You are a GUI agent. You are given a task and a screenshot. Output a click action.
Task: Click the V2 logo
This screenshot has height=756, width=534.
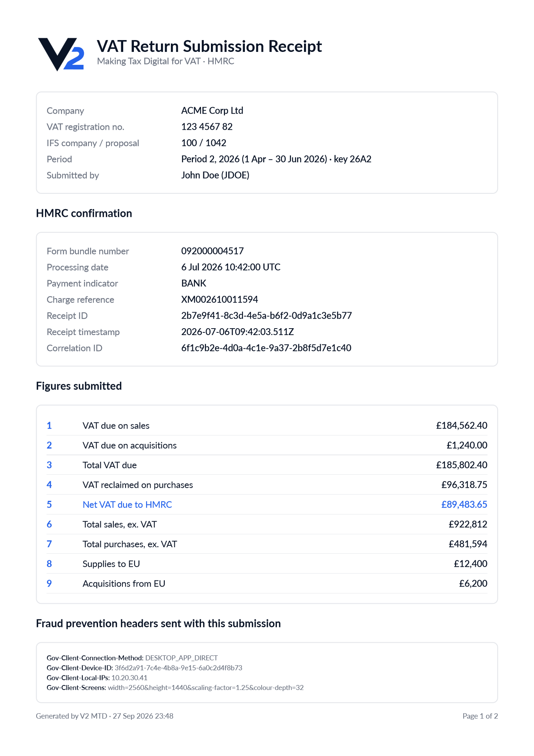[61, 54]
